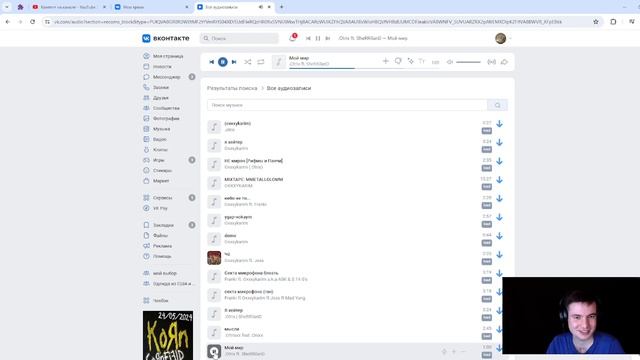640x360 pixels.
Task: Open Закладки in the sidebar
Action: [163, 225]
